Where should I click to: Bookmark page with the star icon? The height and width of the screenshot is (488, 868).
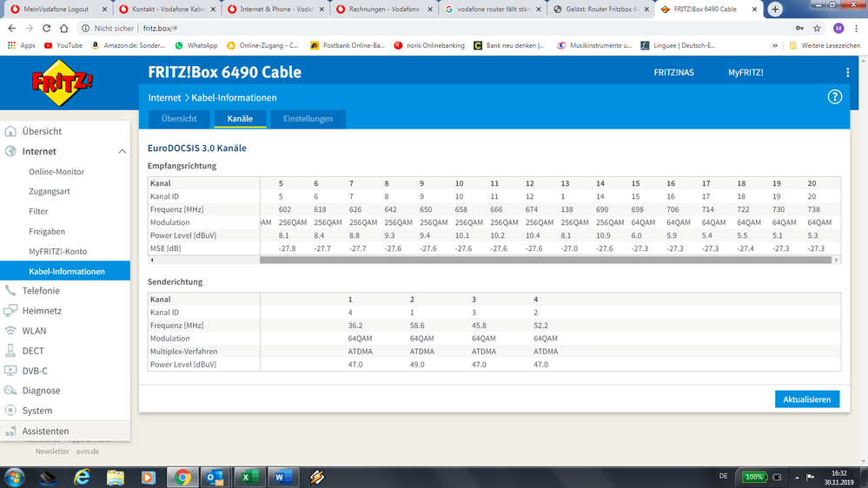(x=817, y=28)
